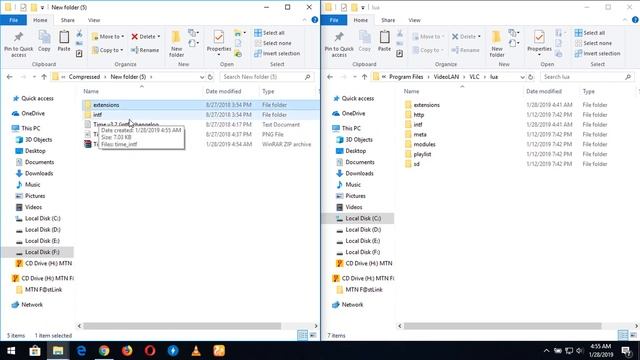Click Up arrow in left window address bar
640x360 pixels.
pos(44,77)
